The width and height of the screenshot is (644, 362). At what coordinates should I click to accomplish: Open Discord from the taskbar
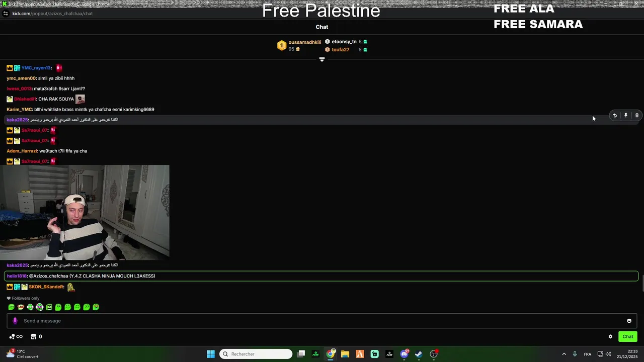404,354
